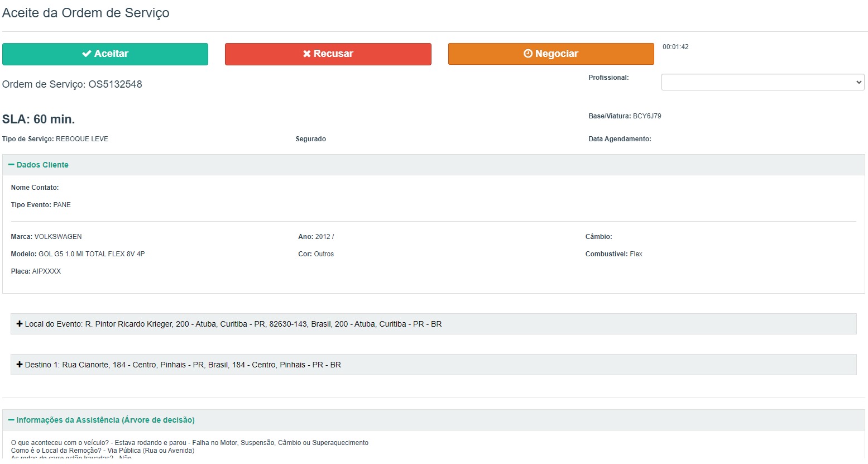Click the clock icon on Negociar
This screenshot has width=868, height=464.
528,54
